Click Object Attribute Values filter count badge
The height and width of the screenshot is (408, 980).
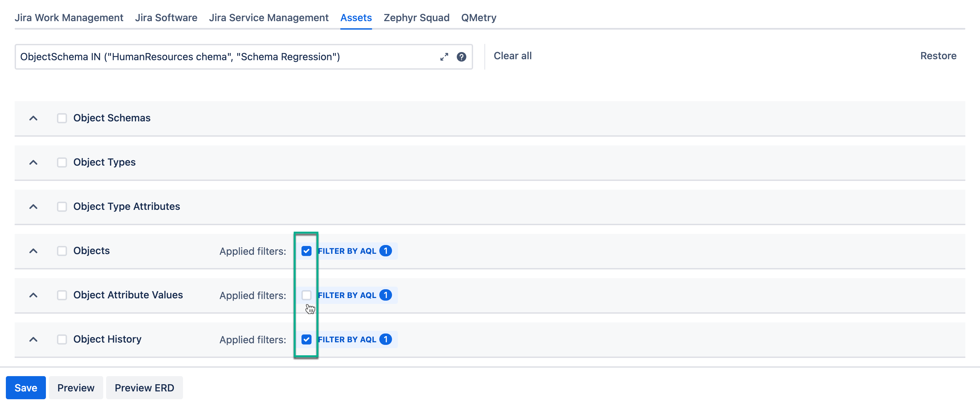[385, 295]
